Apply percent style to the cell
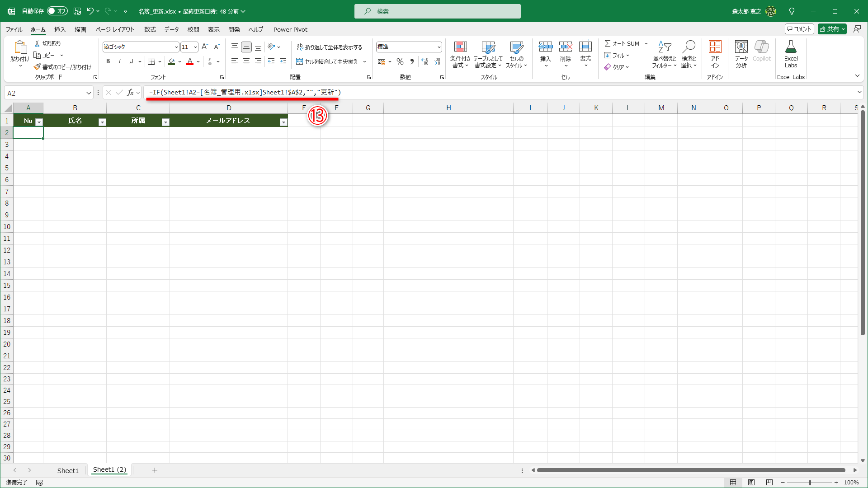Screen dimensions: 868x488 [400, 61]
